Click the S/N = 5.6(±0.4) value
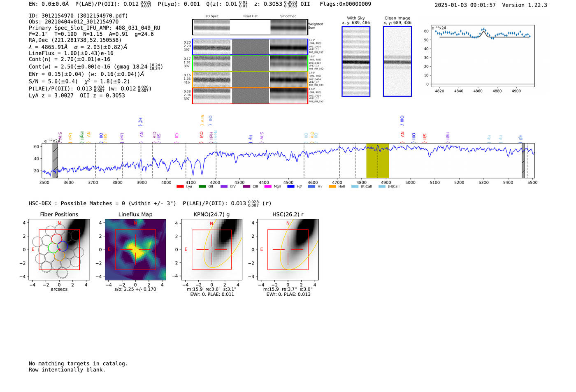Viewport: 576px width, 392px height. point(53,81)
